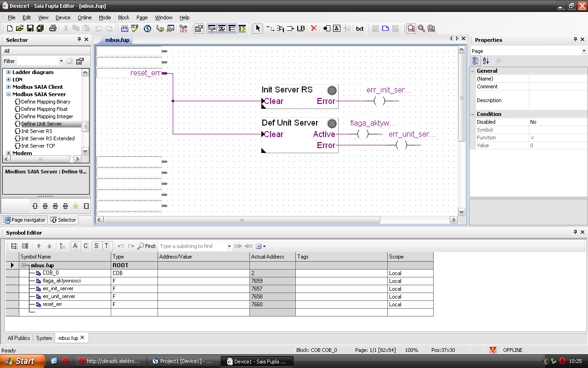The width and height of the screenshot is (588, 368).
Task: Select the arrow pointer tool
Action: 258,29
